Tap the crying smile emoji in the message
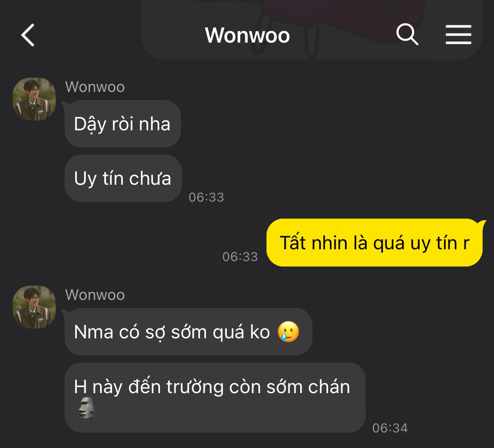 pos(288,332)
